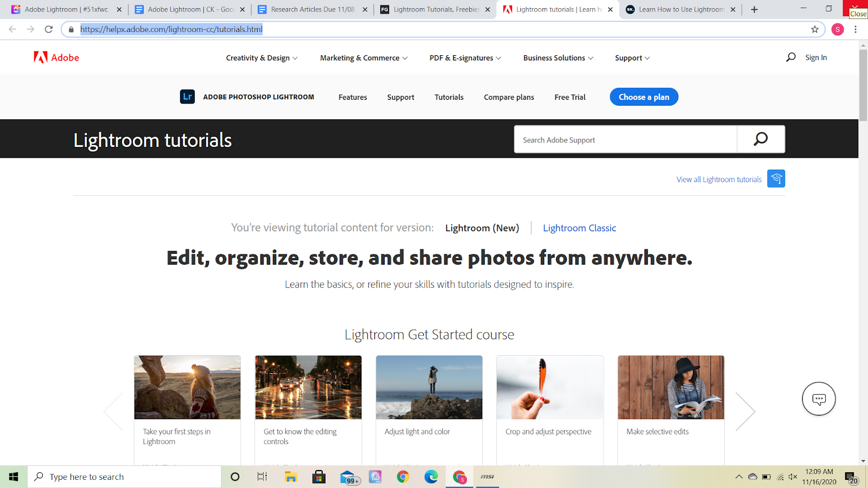868x488 pixels.
Task: Open the Adobe header search magnifier
Action: pos(791,57)
